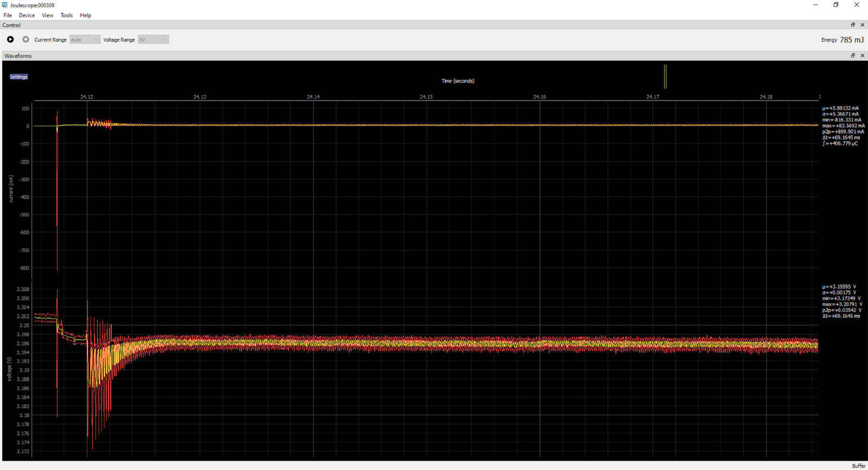This screenshot has height=470, width=868.
Task: Open the Device menu
Action: (x=27, y=15)
